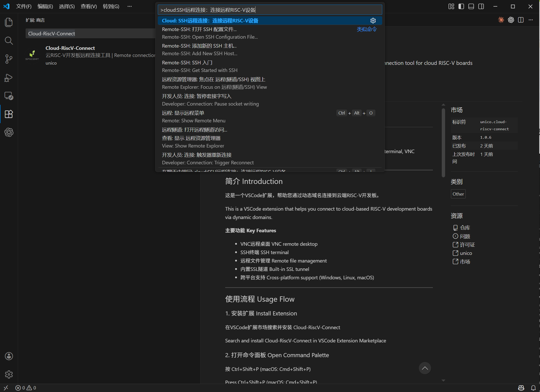Open Customize Layout menu
Screen dimensions: 540x392
[x=451, y=6]
